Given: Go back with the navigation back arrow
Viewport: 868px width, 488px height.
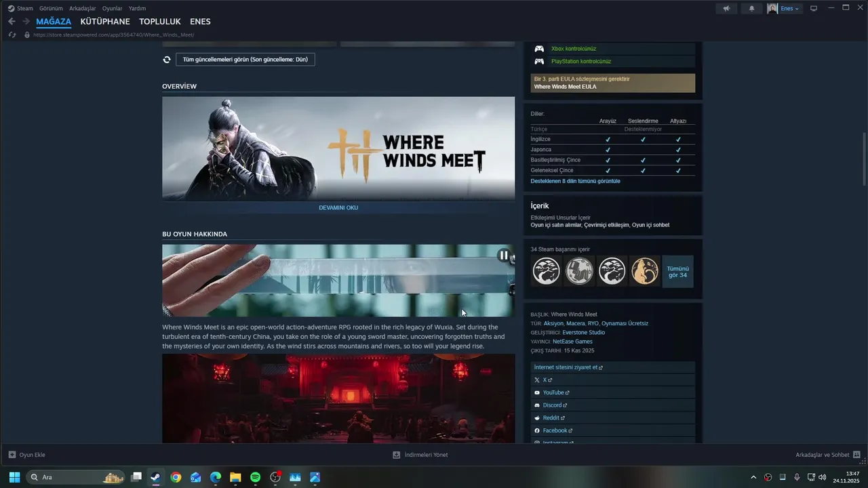Looking at the screenshot, I should tap(12, 22).
